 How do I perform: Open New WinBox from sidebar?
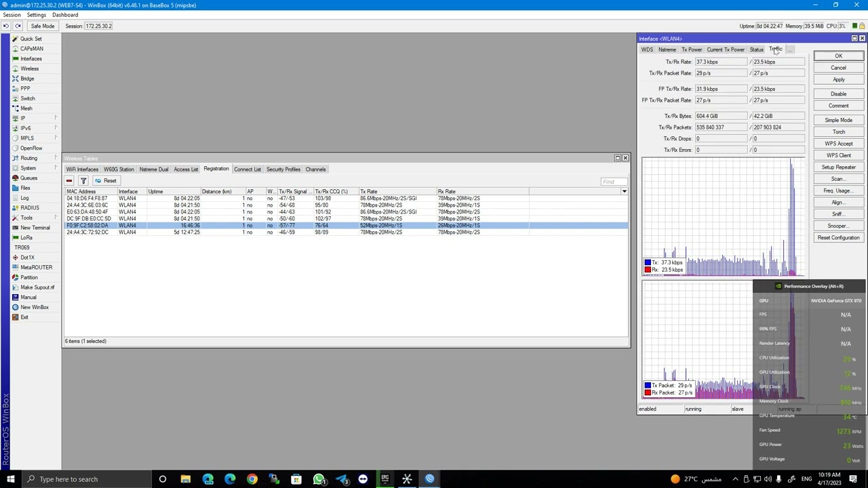tap(34, 307)
